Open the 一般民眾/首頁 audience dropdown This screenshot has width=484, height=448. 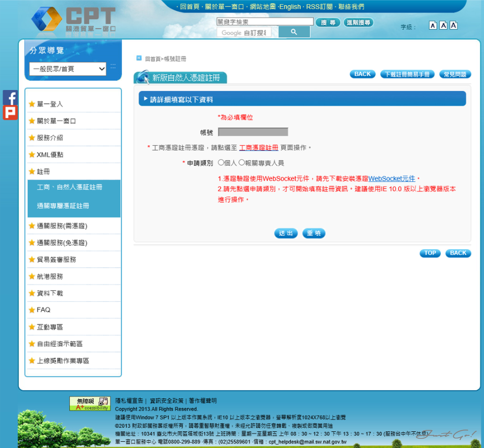[68, 69]
